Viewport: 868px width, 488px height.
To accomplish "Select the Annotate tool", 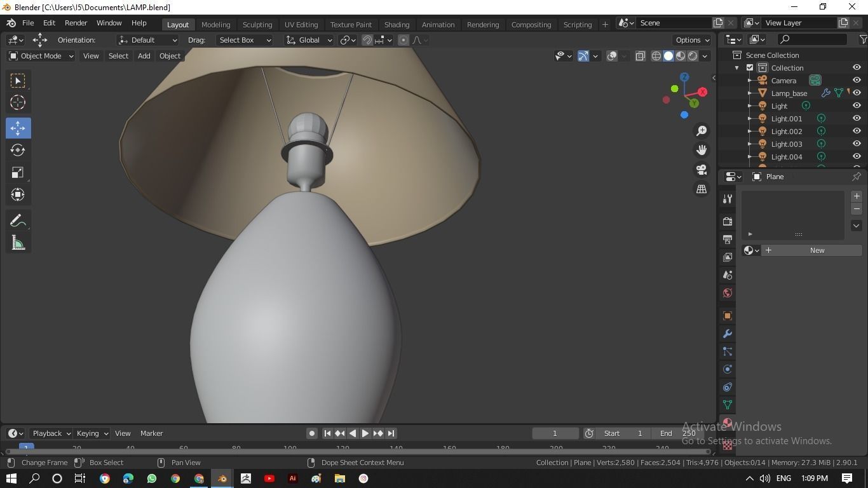I will [18, 220].
